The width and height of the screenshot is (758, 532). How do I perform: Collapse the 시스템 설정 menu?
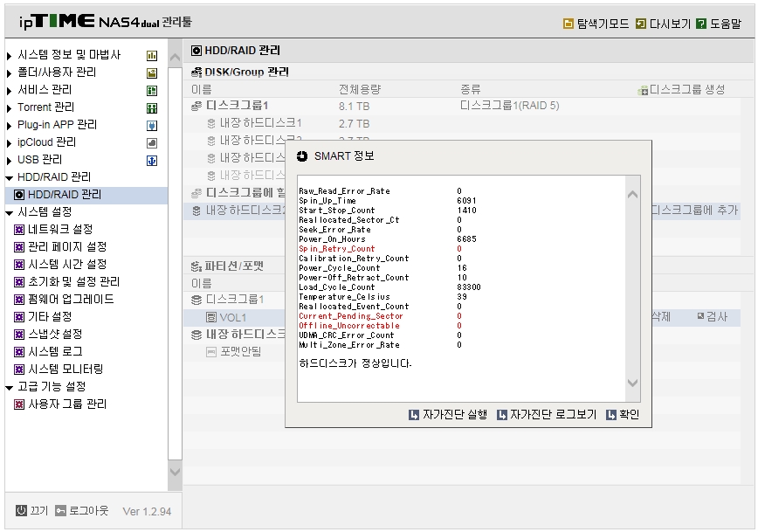10,213
